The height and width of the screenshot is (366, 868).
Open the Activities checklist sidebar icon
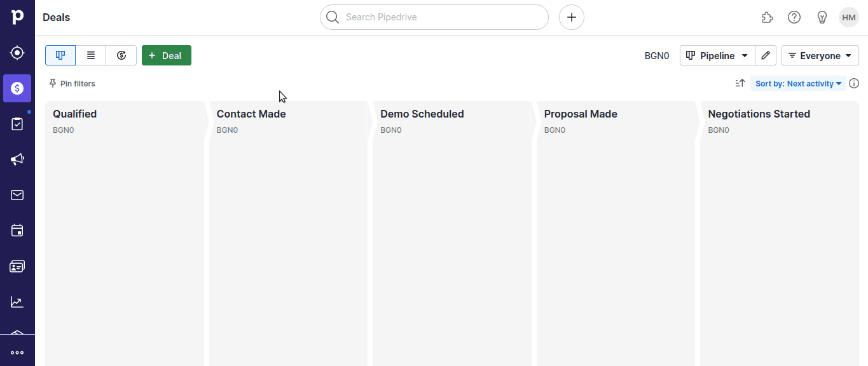(17, 124)
